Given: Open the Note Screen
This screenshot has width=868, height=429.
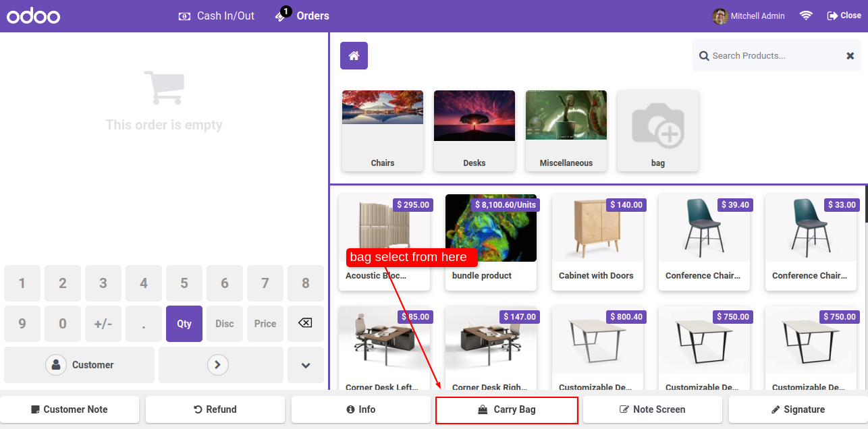Looking at the screenshot, I should tap(653, 409).
